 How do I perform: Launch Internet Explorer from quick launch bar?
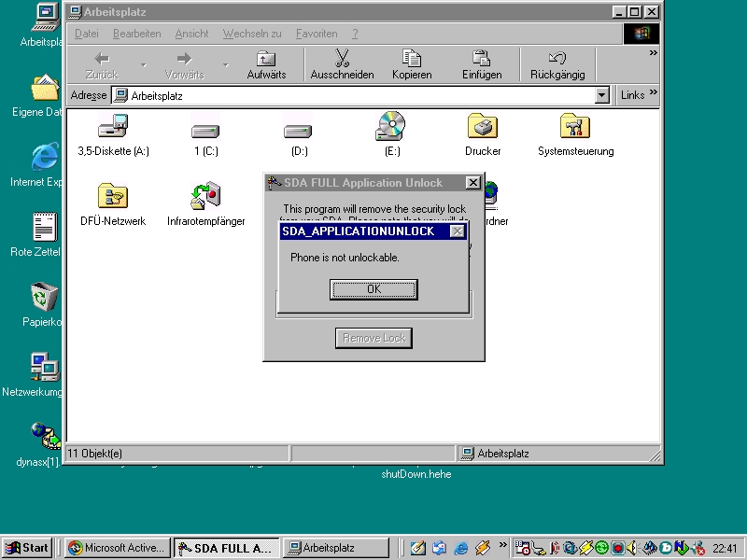click(460, 548)
